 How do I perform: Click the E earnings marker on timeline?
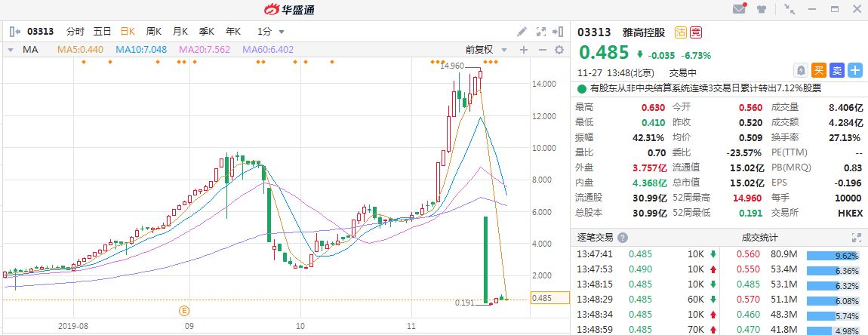pos(184,311)
